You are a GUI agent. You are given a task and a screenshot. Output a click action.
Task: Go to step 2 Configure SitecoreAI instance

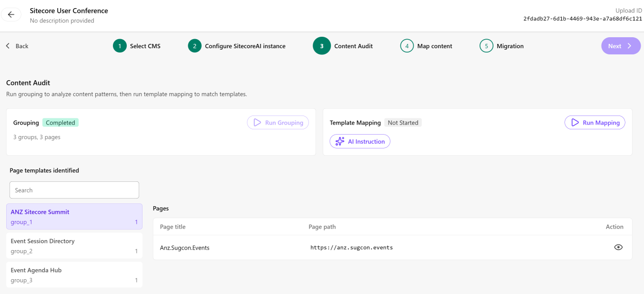coord(237,46)
